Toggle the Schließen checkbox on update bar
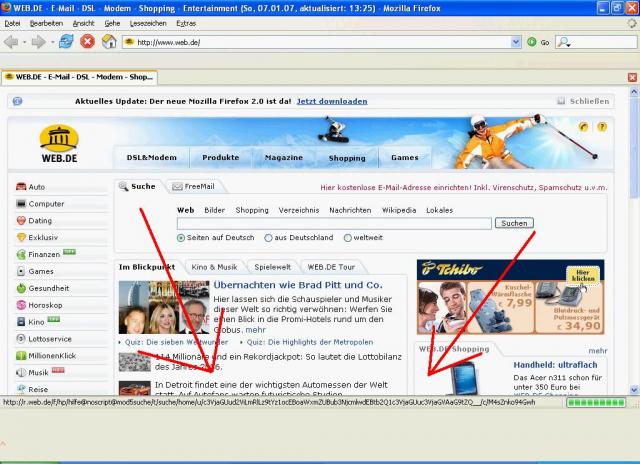This screenshot has width=640, height=464. pos(561,101)
